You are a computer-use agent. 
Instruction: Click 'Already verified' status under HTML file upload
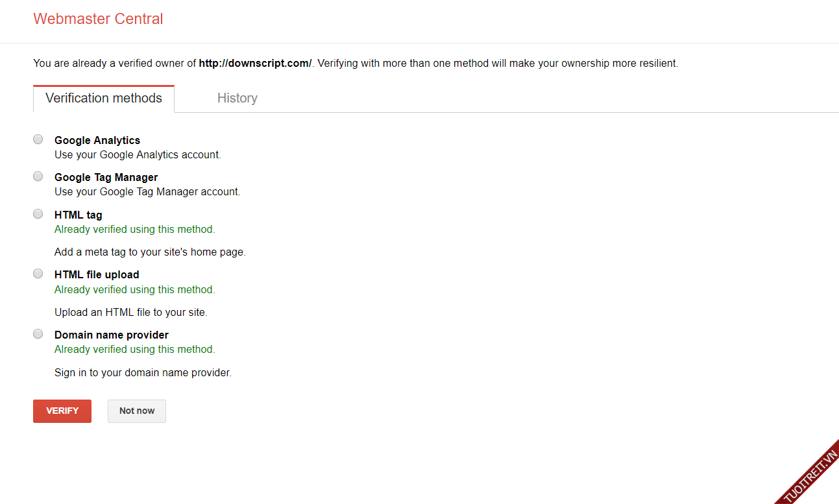click(135, 290)
